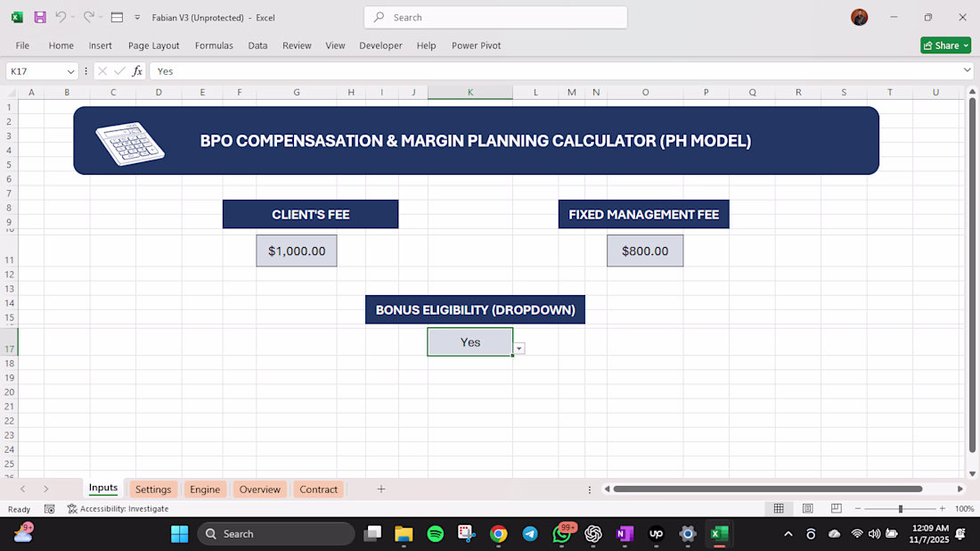Expand the Name Box dropdown arrow
This screenshot has width=980, height=551.
(x=70, y=71)
